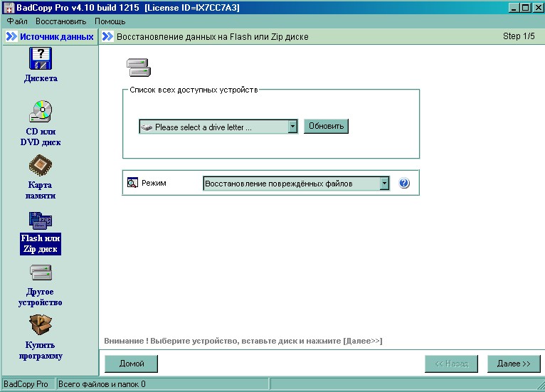Click the Внимание hint text at bottom
The height and width of the screenshot is (392, 545).
[243, 341]
